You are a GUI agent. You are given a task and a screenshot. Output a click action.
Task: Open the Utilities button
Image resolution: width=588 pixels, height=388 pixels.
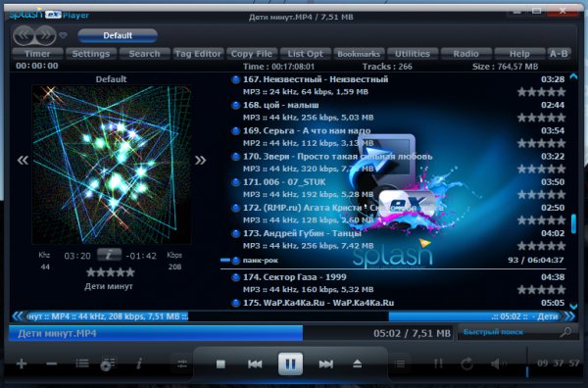(x=413, y=54)
